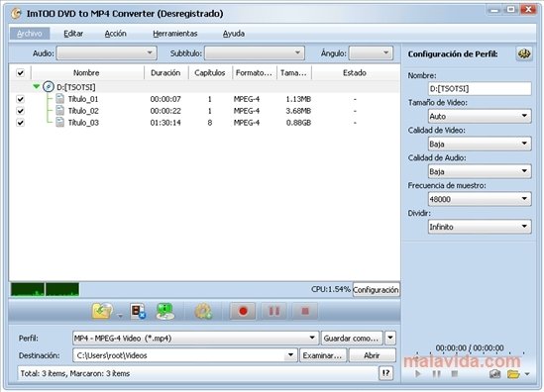The height and width of the screenshot is (392, 544).
Task: Open the Calidad de Video dropdown
Action: tap(480, 144)
